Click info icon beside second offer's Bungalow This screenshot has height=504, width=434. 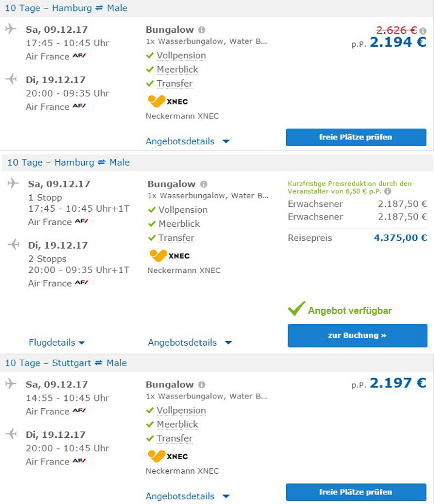[x=204, y=184]
